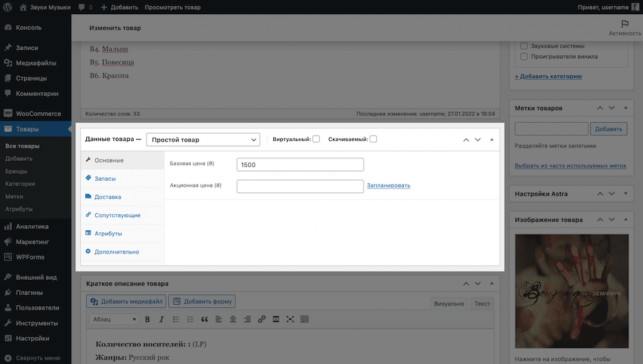The image size is (643, 364).
Task: Move Краткое описание товара panel down
Action: click(x=478, y=284)
